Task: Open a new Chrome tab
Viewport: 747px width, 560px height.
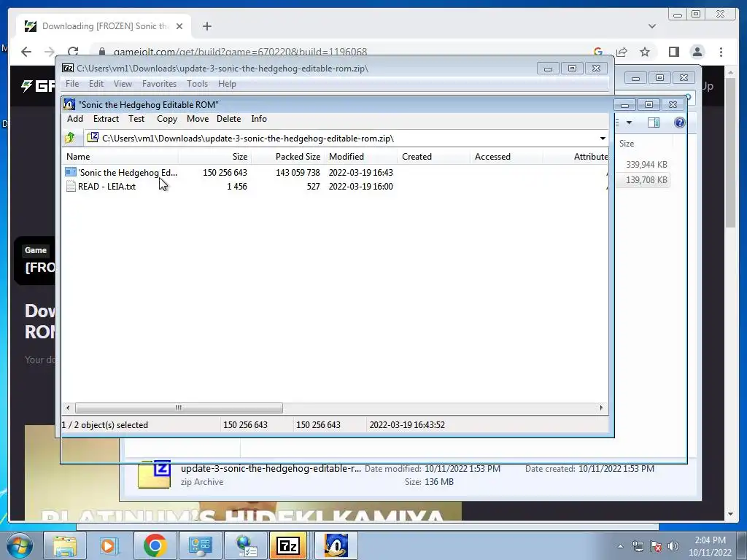Action: pos(206,26)
